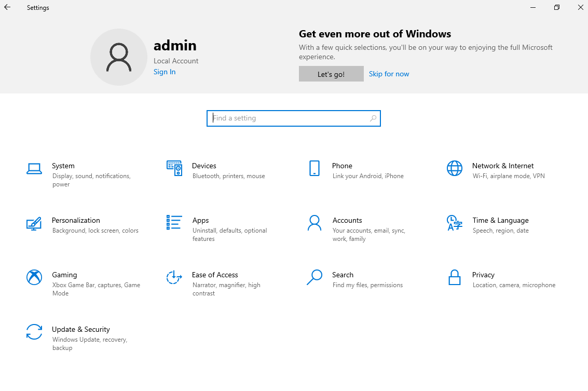Click Skip for now link
The image size is (588, 391).
tap(389, 74)
